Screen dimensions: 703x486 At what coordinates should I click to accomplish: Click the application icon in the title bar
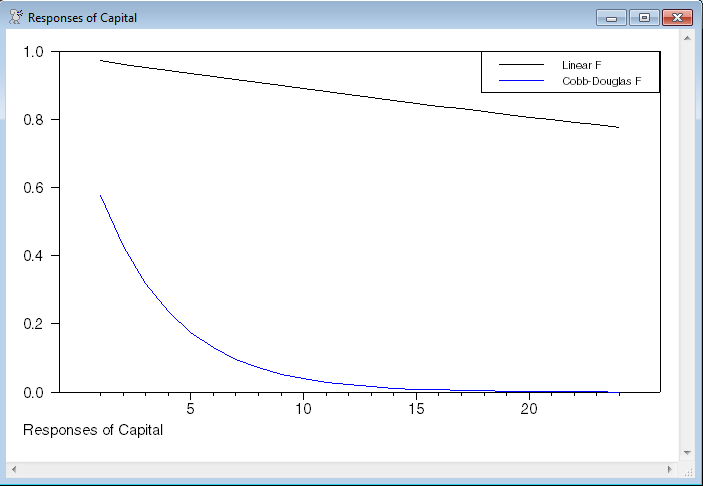[x=15, y=18]
